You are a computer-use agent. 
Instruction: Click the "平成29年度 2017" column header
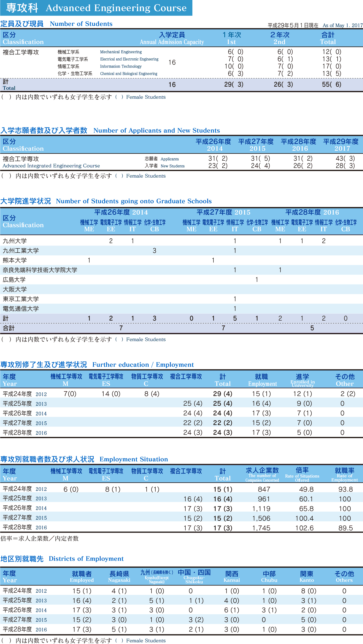[341, 145]
